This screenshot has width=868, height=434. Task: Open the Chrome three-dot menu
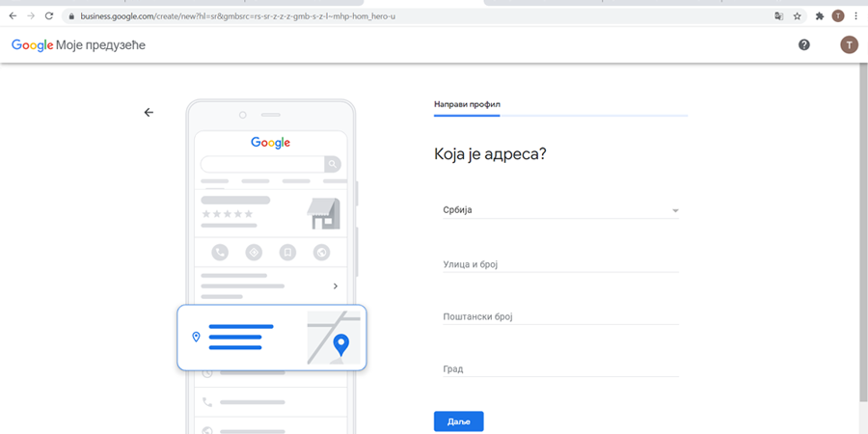(855, 16)
